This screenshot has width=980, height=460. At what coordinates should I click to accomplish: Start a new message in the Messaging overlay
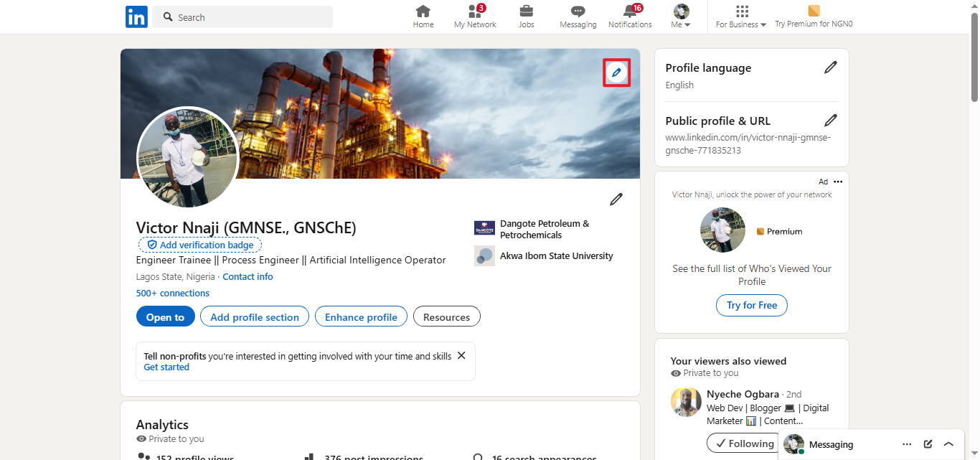point(928,443)
